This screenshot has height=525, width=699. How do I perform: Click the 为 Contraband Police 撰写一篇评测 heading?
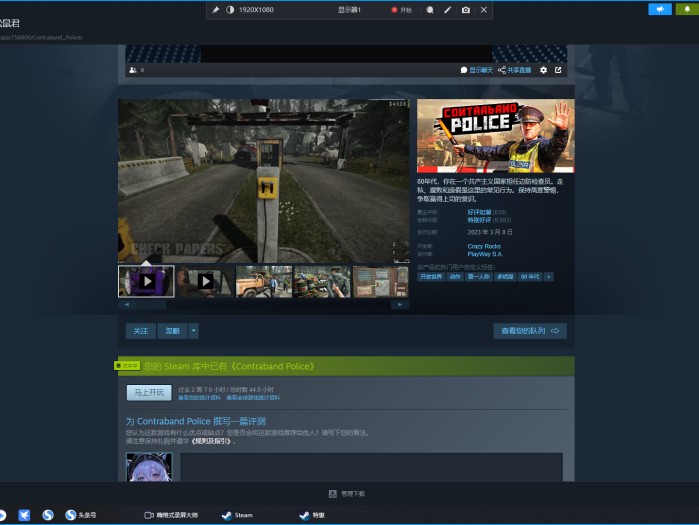[x=196, y=421]
